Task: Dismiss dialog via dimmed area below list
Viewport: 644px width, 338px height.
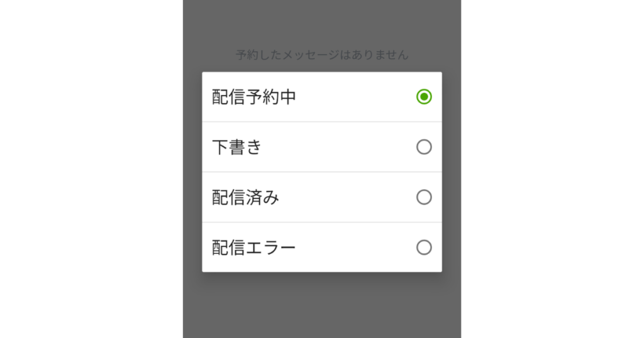Action: pyautogui.click(x=322, y=305)
